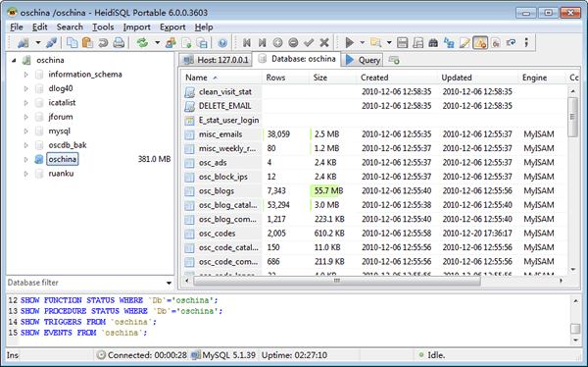This screenshot has width=588, height=367.
Task: Click the new query tab plus icon
Action: click(x=394, y=60)
